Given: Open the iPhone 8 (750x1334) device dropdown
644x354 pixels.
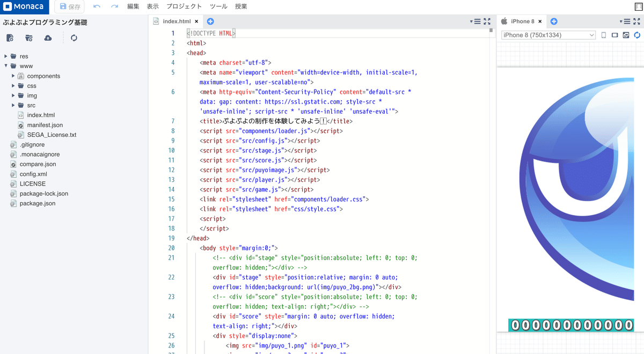Looking at the screenshot, I should point(548,35).
